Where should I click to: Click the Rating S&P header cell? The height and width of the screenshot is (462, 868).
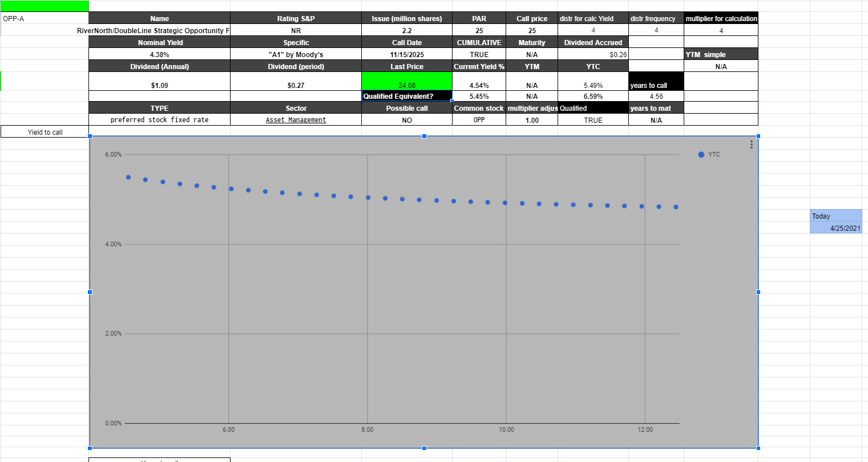295,18
